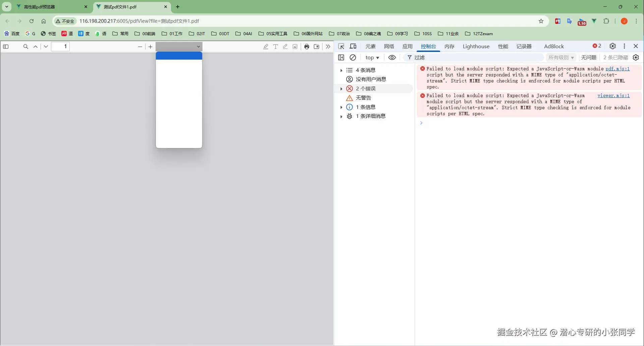Toggle the PDF viewer sidebar
The height and width of the screenshot is (346, 644).
coord(6,47)
